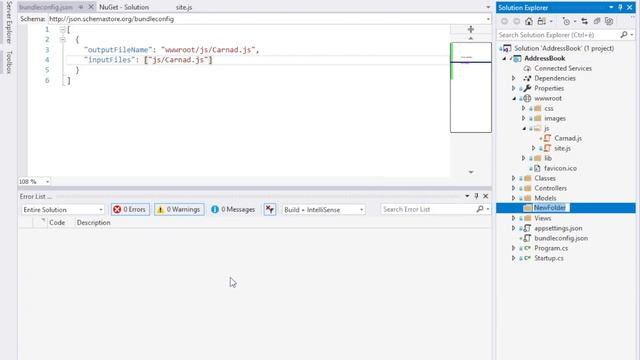
Task: Toggle the 0 Errors filter button
Action: pos(130,209)
